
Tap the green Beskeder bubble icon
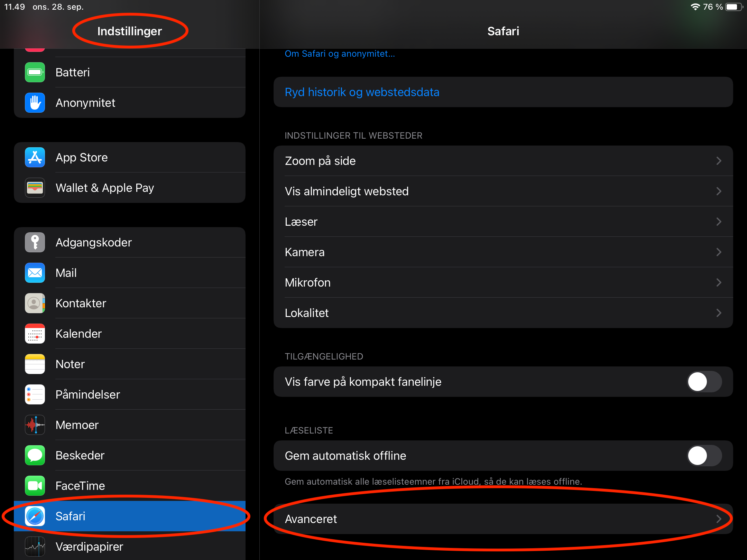coord(35,455)
